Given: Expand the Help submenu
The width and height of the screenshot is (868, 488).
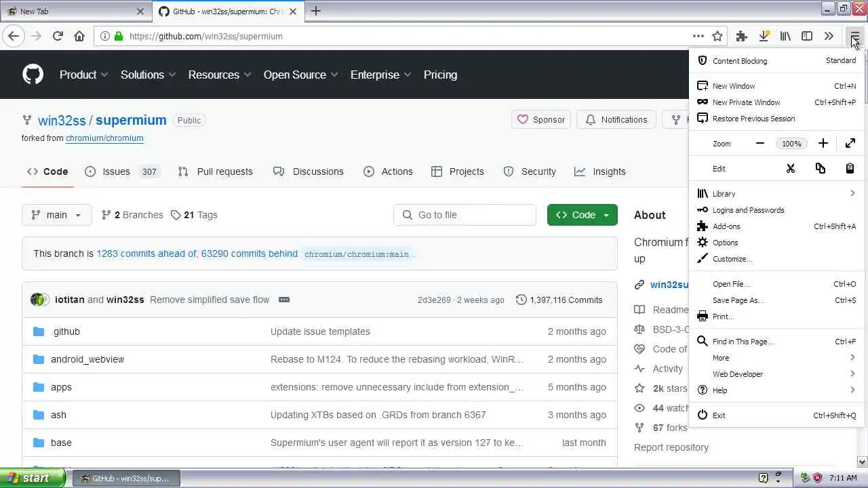Looking at the screenshot, I should pyautogui.click(x=776, y=390).
